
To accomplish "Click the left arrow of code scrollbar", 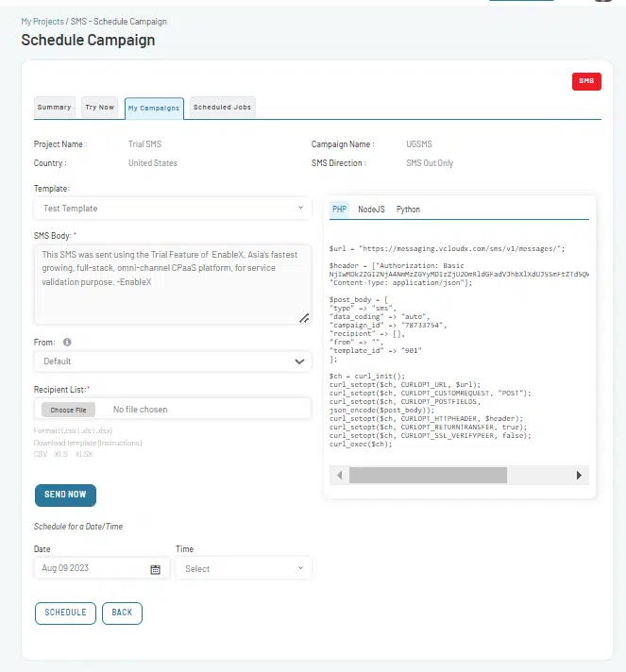I will (340, 475).
